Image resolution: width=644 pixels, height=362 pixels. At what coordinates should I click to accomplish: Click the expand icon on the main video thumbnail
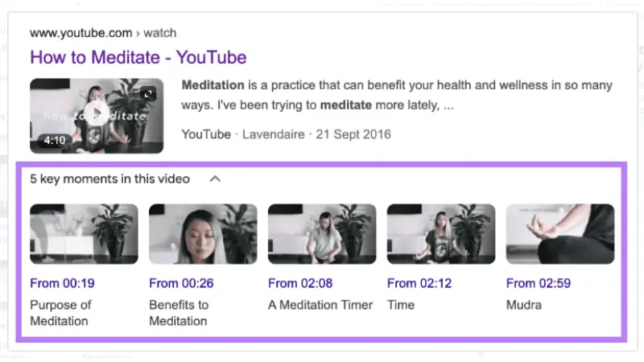tap(150, 93)
